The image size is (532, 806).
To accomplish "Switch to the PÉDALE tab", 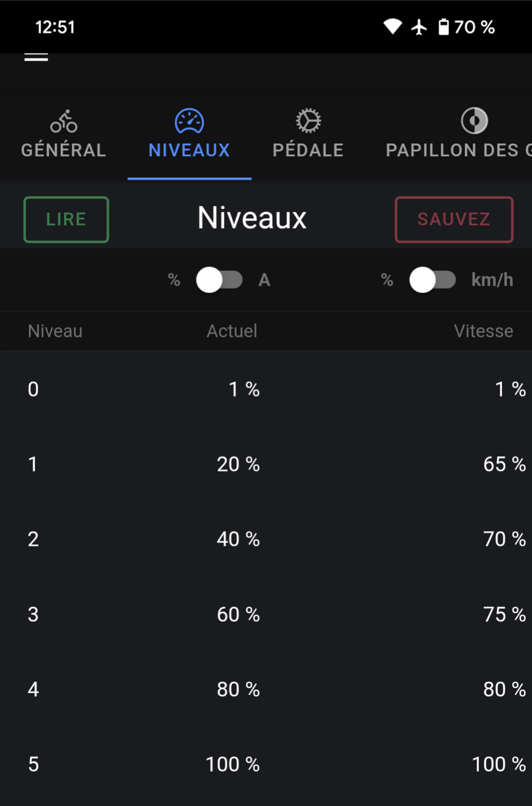I will 308,150.
